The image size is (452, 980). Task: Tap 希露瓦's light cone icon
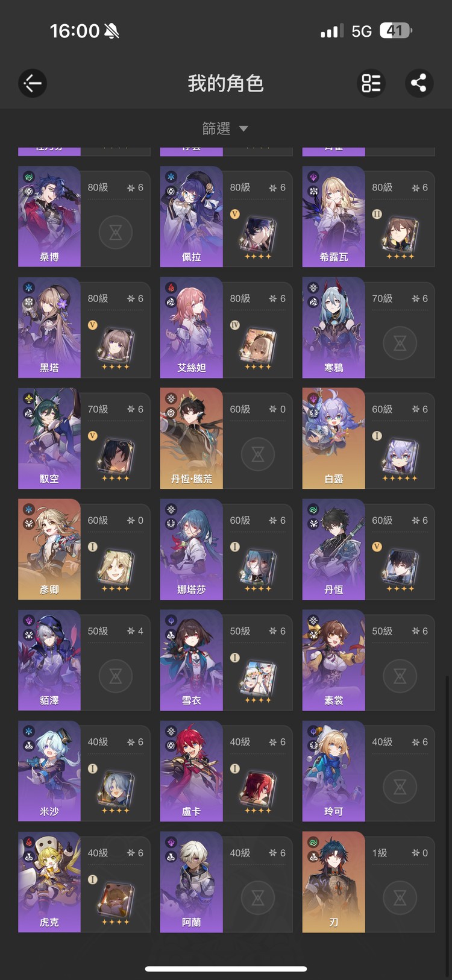point(400,235)
